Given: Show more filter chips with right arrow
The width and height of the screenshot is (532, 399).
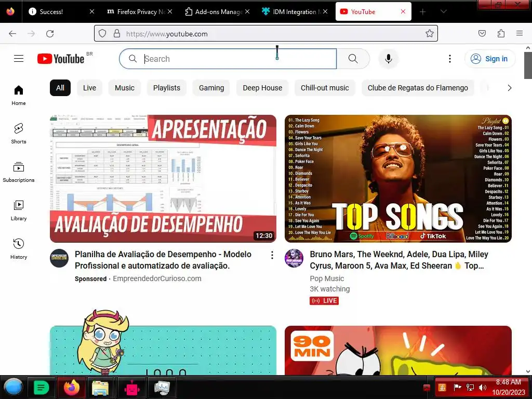Looking at the screenshot, I should (x=509, y=88).
